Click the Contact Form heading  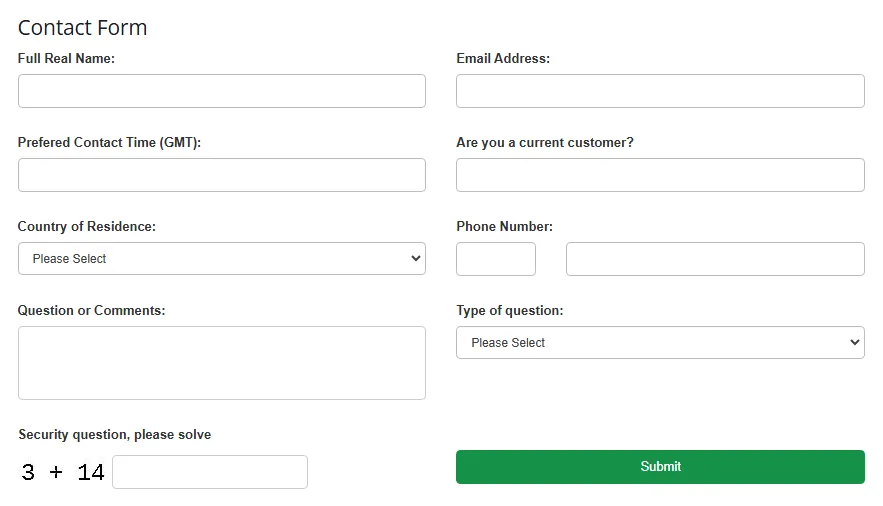tap(82, 28)
